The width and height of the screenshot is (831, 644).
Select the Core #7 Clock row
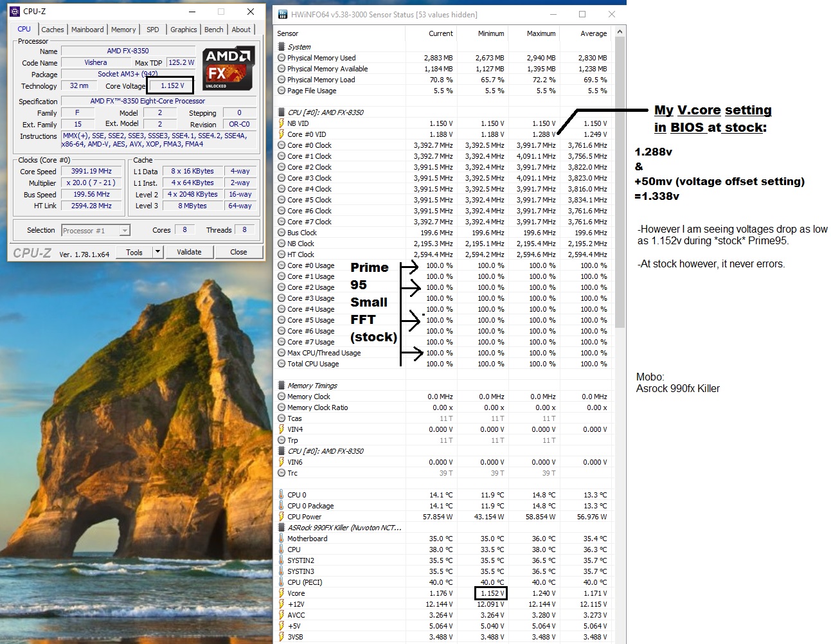point(443,222)
